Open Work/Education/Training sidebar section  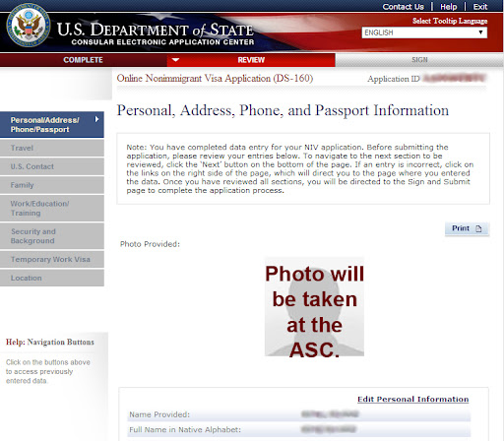[52, 208]
